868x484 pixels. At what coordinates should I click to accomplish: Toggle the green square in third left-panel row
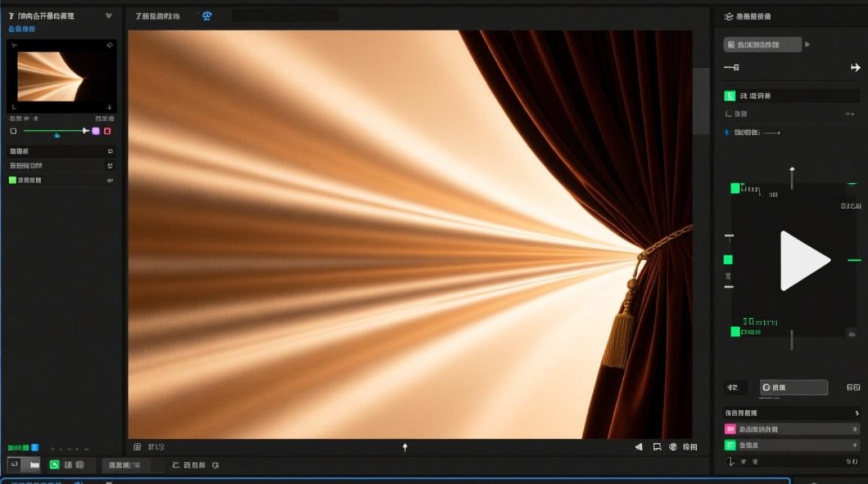click(12, 180)
